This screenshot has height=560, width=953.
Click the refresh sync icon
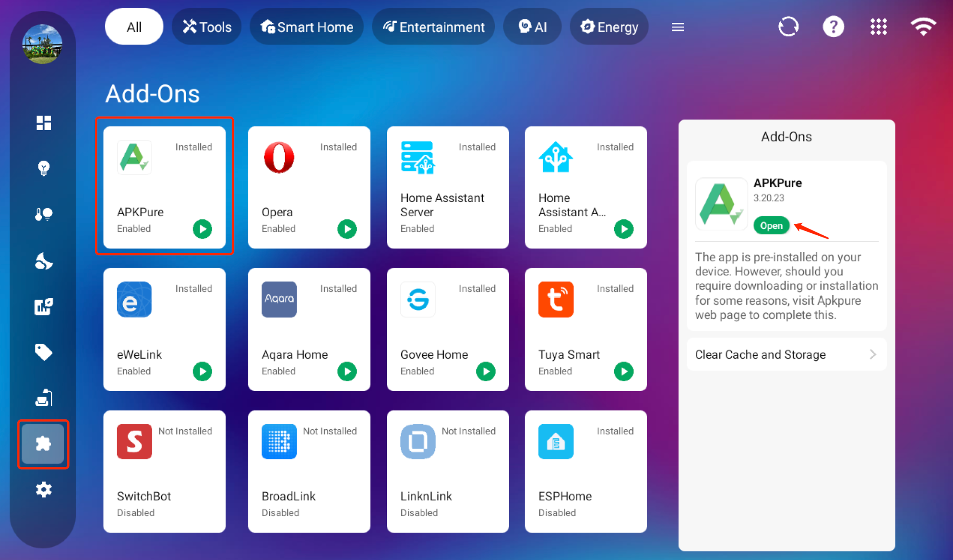point(788,27)
